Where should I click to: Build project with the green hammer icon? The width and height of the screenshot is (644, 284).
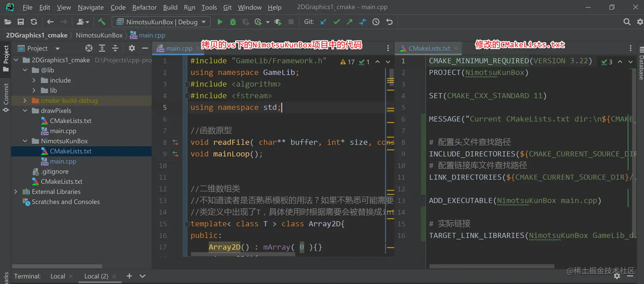(x=102, y=22)
